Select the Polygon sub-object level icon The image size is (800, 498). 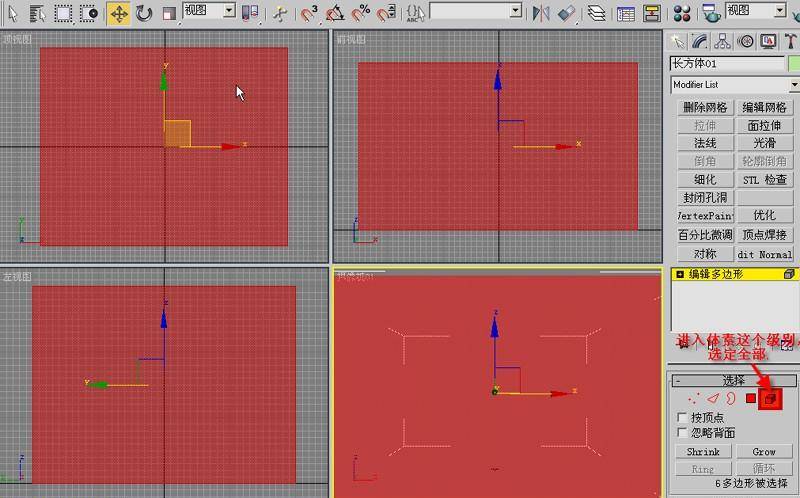pos(751,399)
